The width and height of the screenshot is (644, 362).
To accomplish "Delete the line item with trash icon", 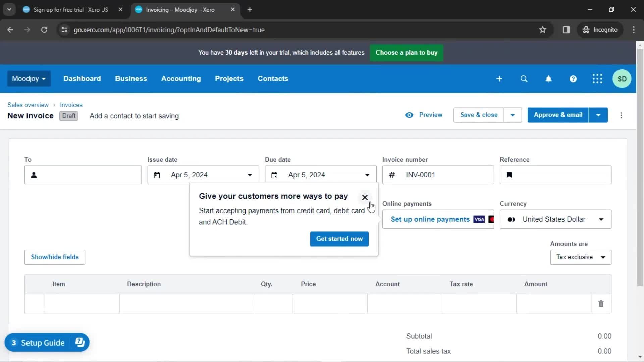I will [601, 304].
